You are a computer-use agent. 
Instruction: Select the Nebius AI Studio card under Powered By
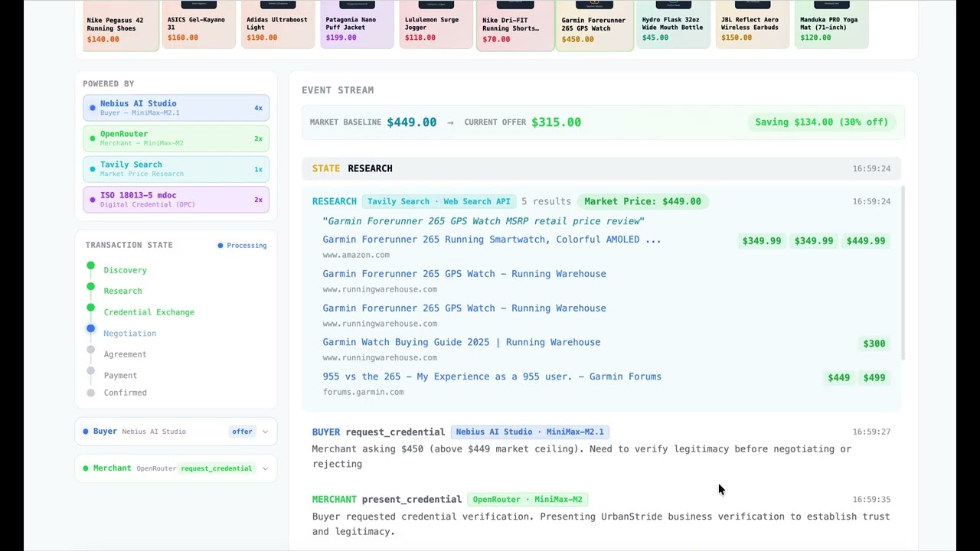[x=176, y=108]
